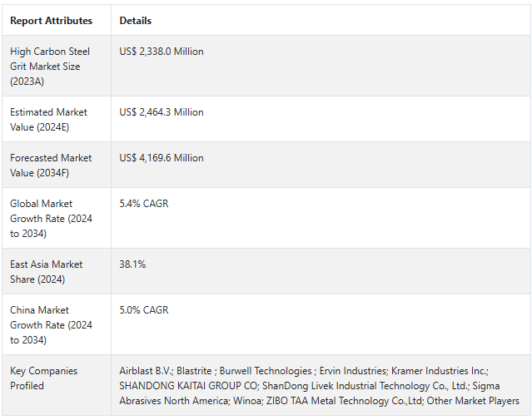Click the Kramer Industries Inc. text
Image resolution: width=532 pixels, height=420 pixels.
[440, 371]
